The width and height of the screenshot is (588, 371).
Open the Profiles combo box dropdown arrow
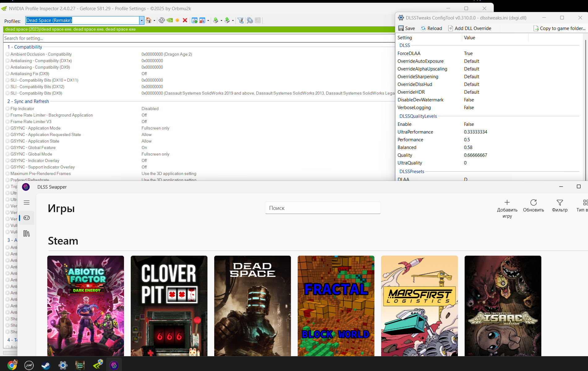click(142, 20)
